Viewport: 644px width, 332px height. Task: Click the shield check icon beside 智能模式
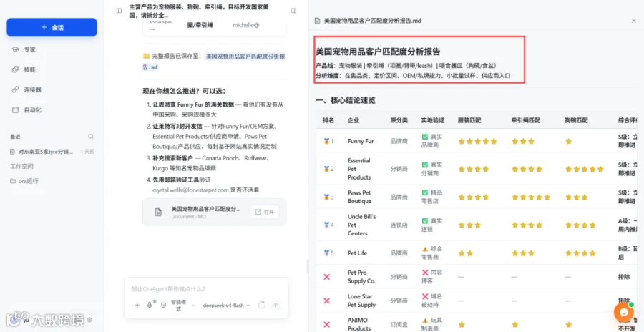click(x=163, y=306)
